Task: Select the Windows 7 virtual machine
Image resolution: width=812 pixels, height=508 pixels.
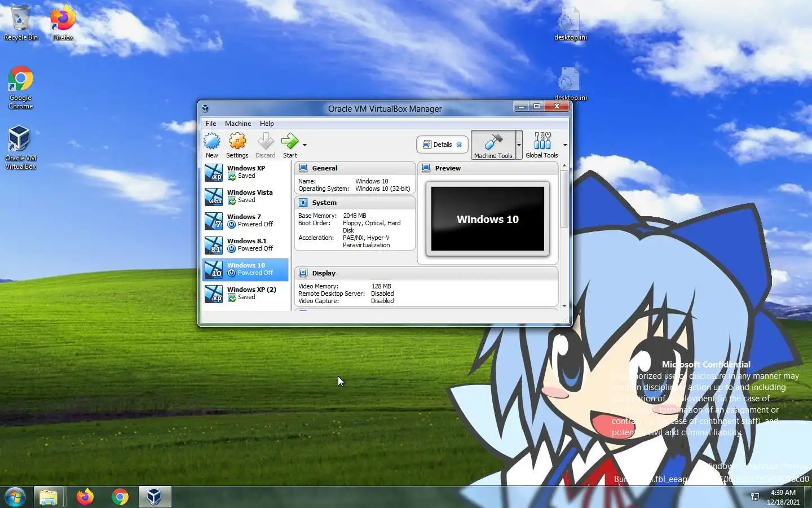Action: point(245,221)
